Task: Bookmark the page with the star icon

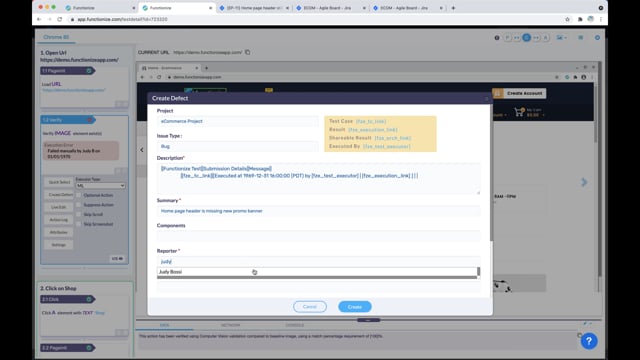Action: [567, 19]
